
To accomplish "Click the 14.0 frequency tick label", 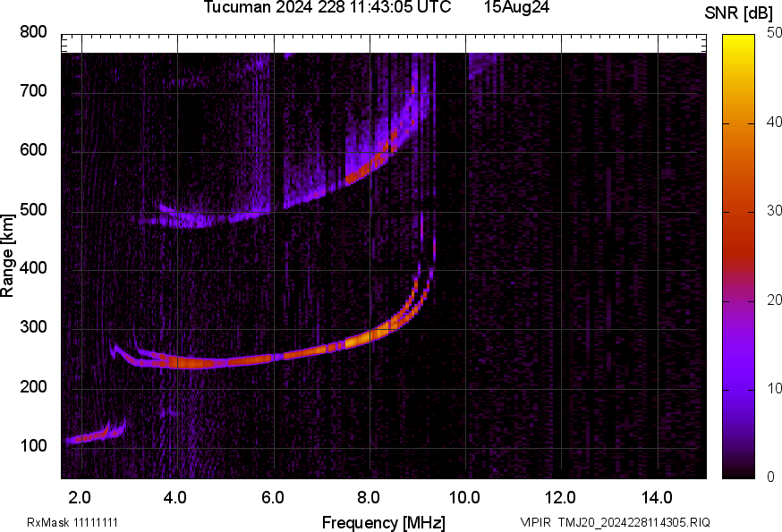I will click(x=657, y=497).
